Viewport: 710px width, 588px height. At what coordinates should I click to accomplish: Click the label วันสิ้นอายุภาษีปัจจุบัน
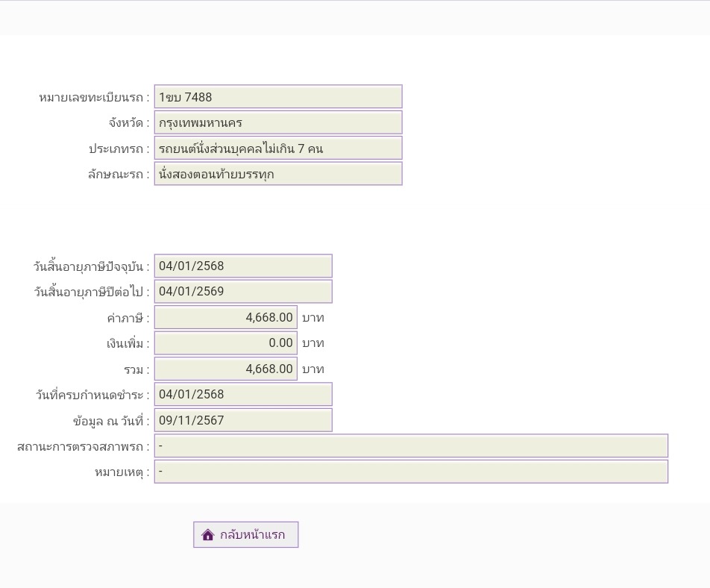pyautogui.click(x=91, y=266)
